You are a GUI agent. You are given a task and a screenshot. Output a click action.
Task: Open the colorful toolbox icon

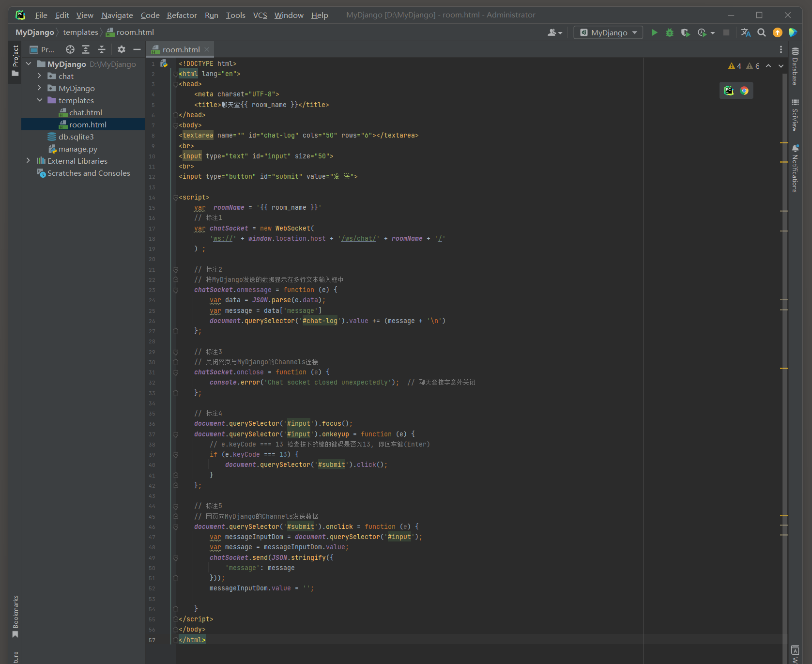click(x=793, y=32)
